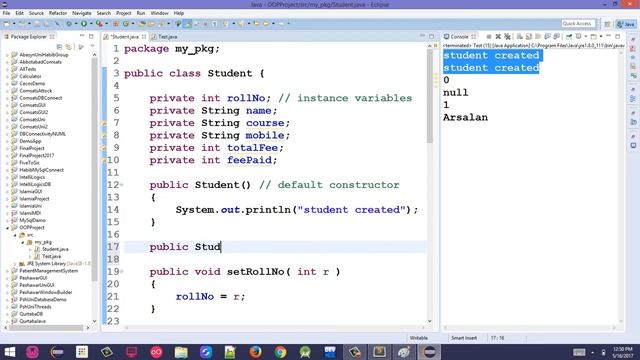This screenshot has width=640, height=360.
Task: Click the Open Perspective icon beside Quick Access
Action: point(607,24)
